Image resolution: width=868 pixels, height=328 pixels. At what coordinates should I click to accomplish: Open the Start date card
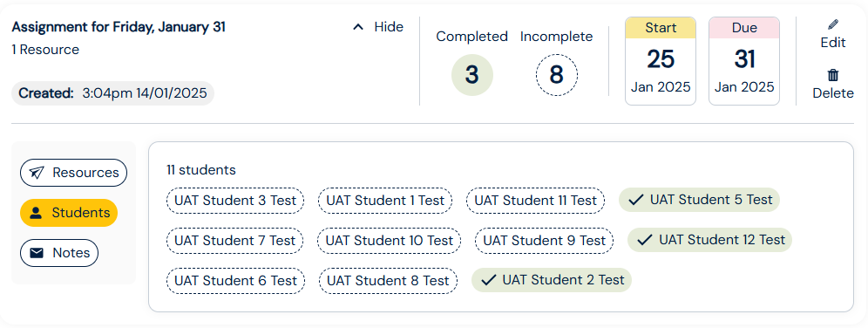[661, 61]
